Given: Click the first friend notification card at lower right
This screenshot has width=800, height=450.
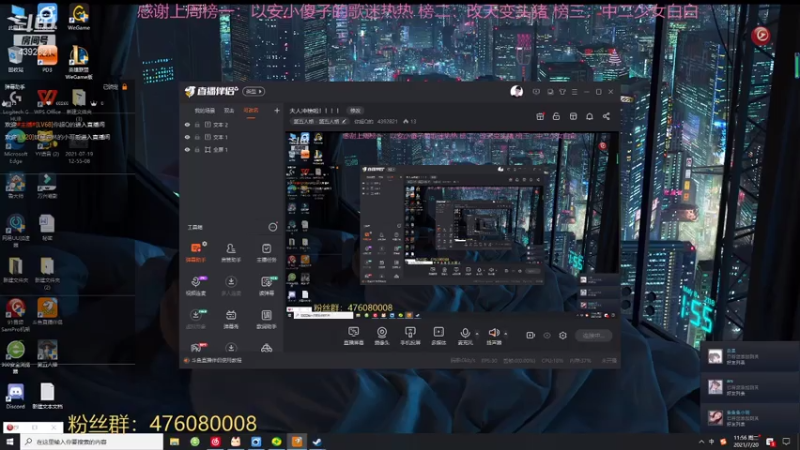Looking at the screenshot, I should [x=749, y=357].
